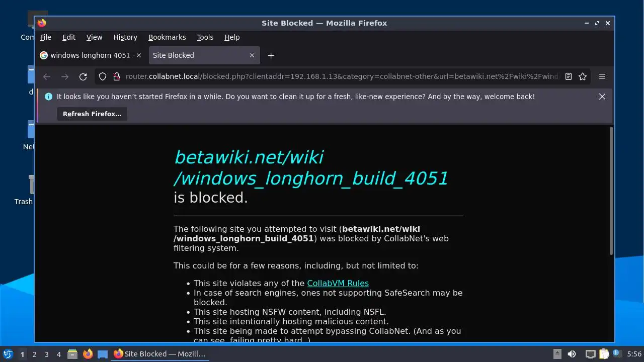The height and width of the screenshot is (362, 644).
Task: Open the Edit menu
Action: coord(69,37)
